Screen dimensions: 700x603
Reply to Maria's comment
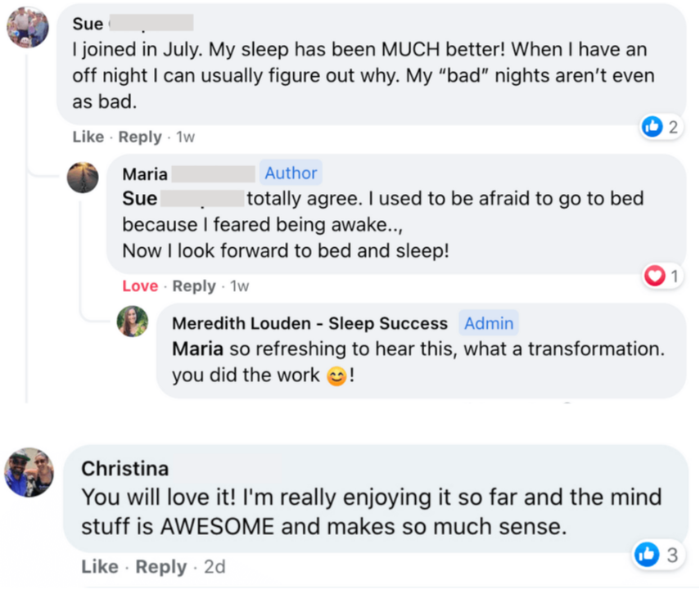(194, 286)
